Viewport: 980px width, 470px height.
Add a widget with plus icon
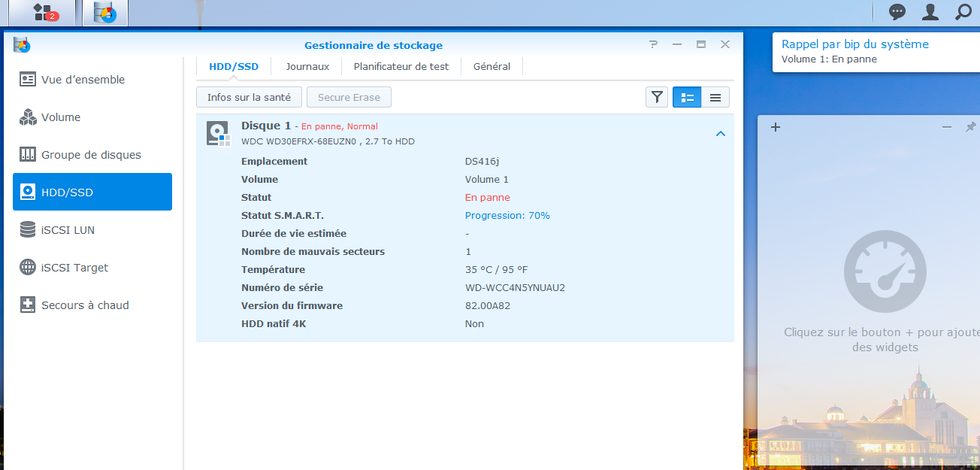[776, 127]
